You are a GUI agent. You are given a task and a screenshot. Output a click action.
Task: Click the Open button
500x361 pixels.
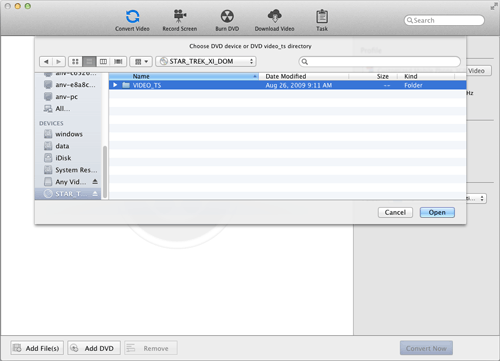tap(437, 212)
